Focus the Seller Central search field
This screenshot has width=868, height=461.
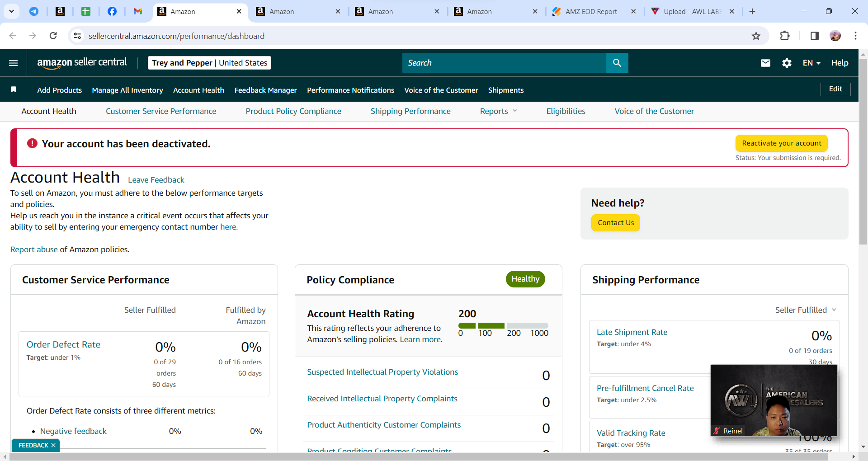coord(504,63)
